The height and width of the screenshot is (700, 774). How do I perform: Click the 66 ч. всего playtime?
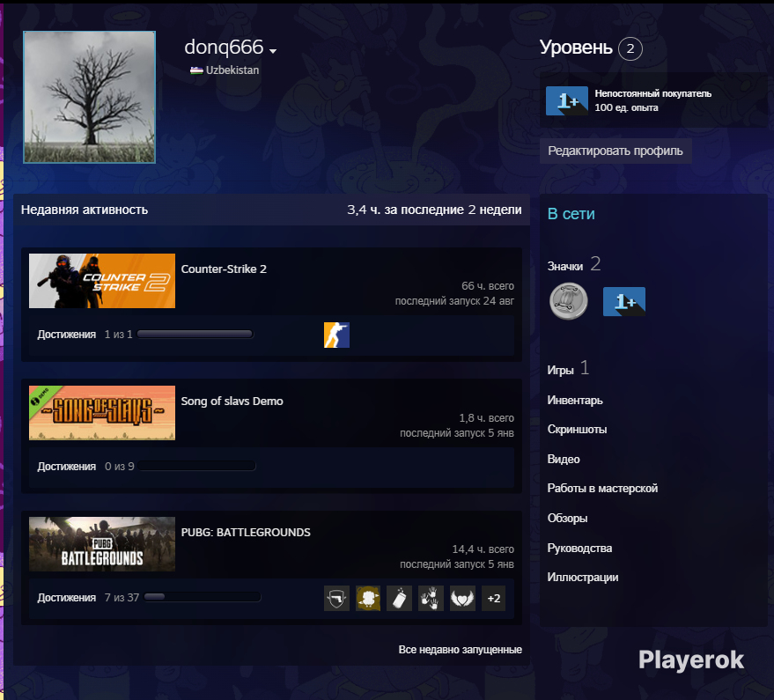pos(488,286)
